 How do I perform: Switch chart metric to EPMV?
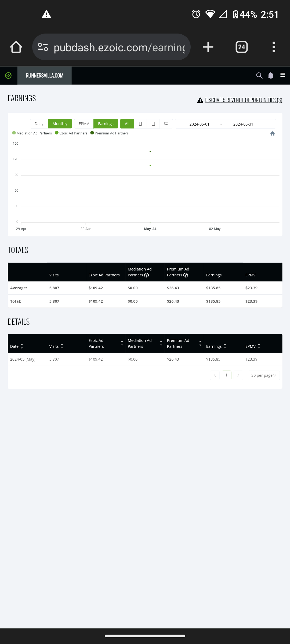[x=84, y=124]
